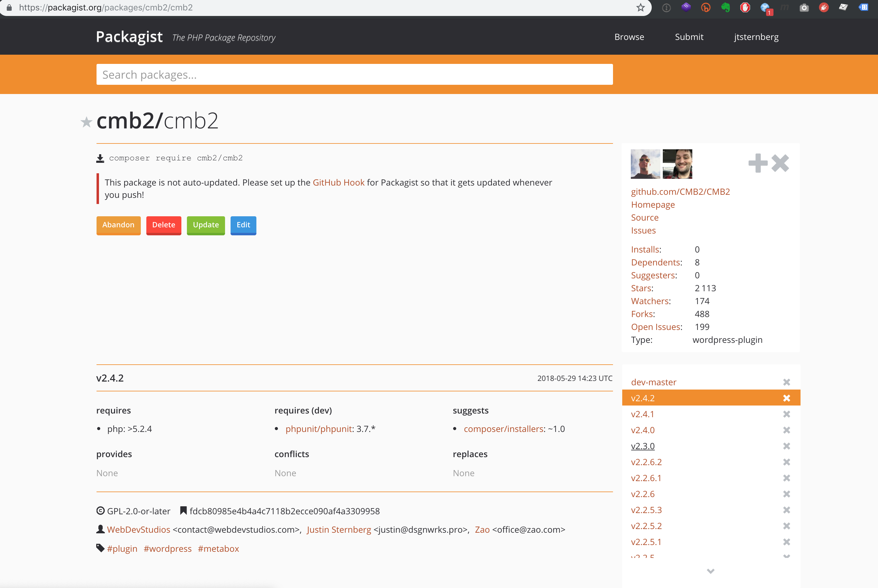Delete version v2.2.6 with its X icon
878x588 pixels.
click(787, 494)
